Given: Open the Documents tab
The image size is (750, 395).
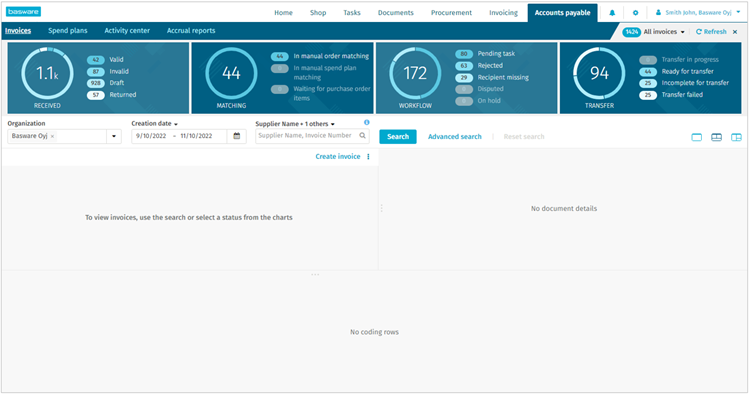Looking at the screenshot, I should pyautogui.click(x=396, y=13).
